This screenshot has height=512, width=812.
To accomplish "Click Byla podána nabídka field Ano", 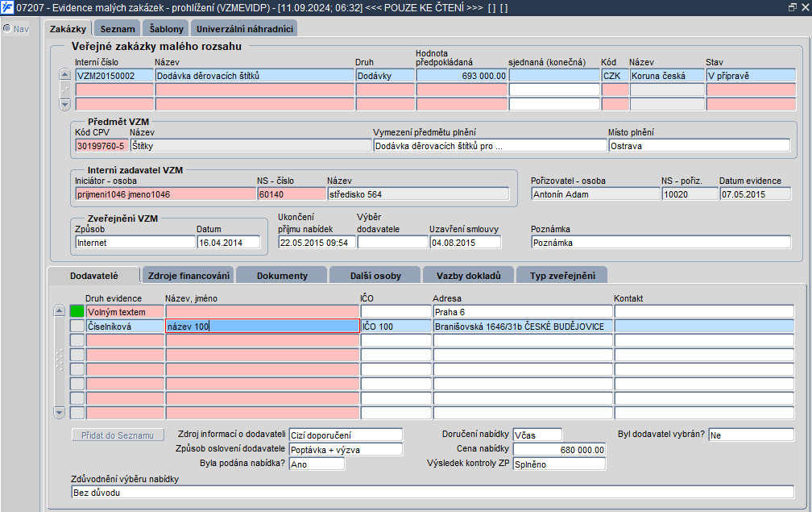I will (x=317, y=464).
